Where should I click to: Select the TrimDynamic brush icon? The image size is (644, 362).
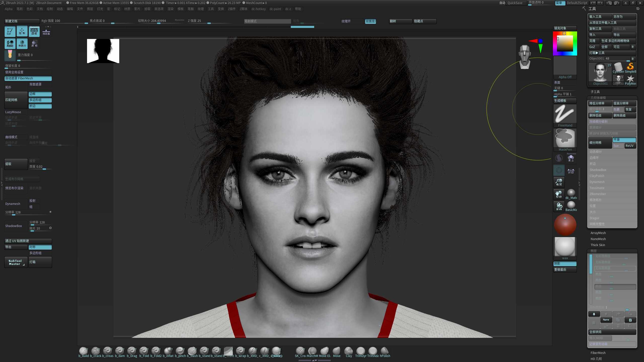click(x=361, y=352)
